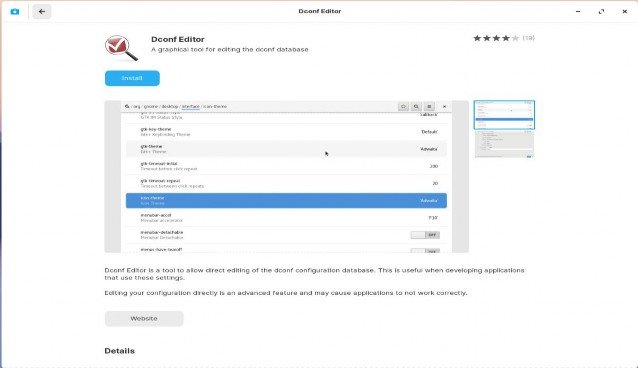Minimize the Dconf Editor store window
Viewport: 638px width, 368px height.
578,11
